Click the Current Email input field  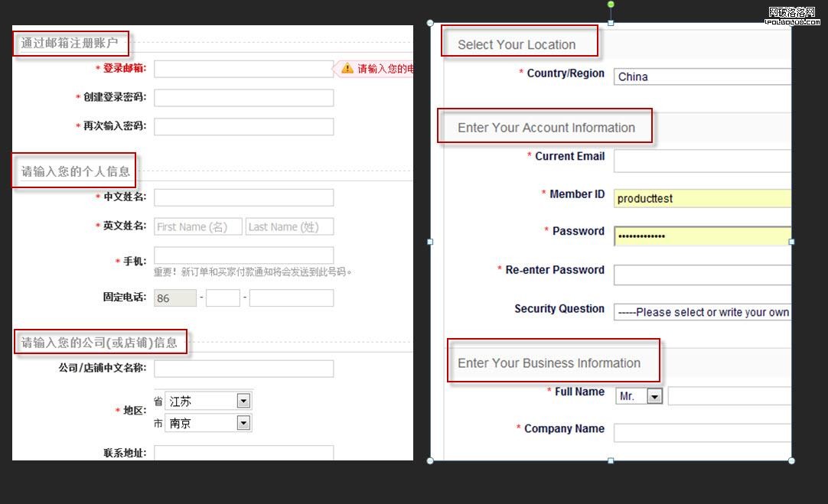(702, 161)
